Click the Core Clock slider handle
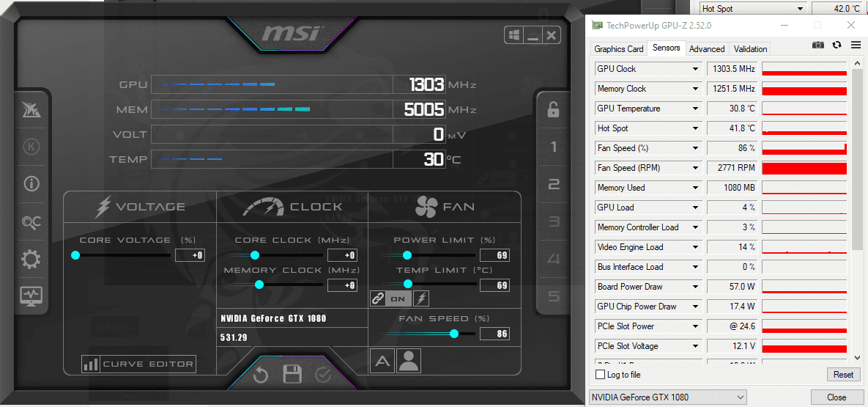 255,255
